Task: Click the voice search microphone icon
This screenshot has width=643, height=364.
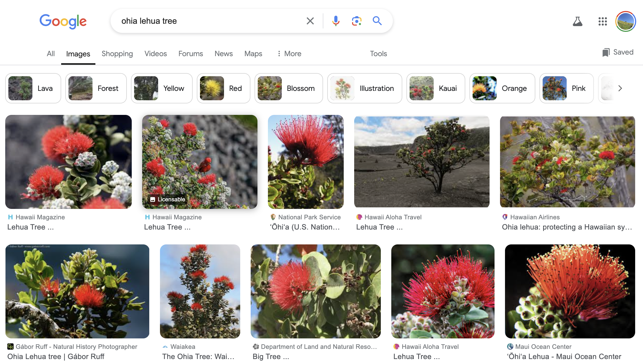Action: click(x=336, y=21)
